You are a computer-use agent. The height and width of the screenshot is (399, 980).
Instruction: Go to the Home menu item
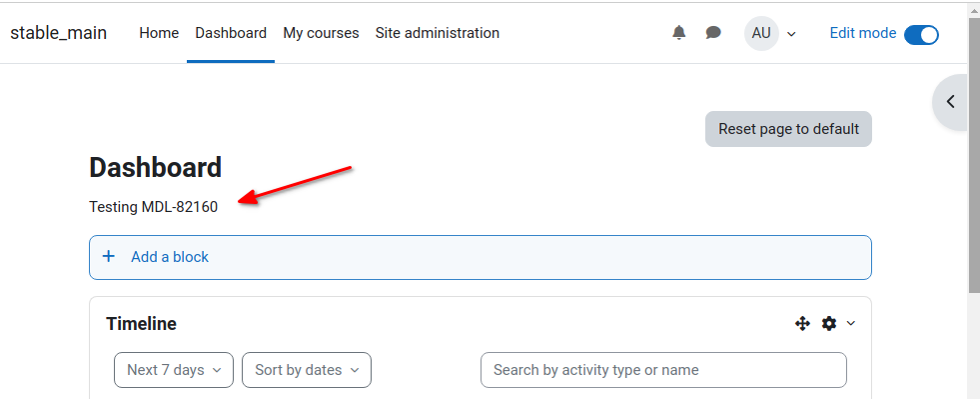pyautogui.click(x=159, y=33)
